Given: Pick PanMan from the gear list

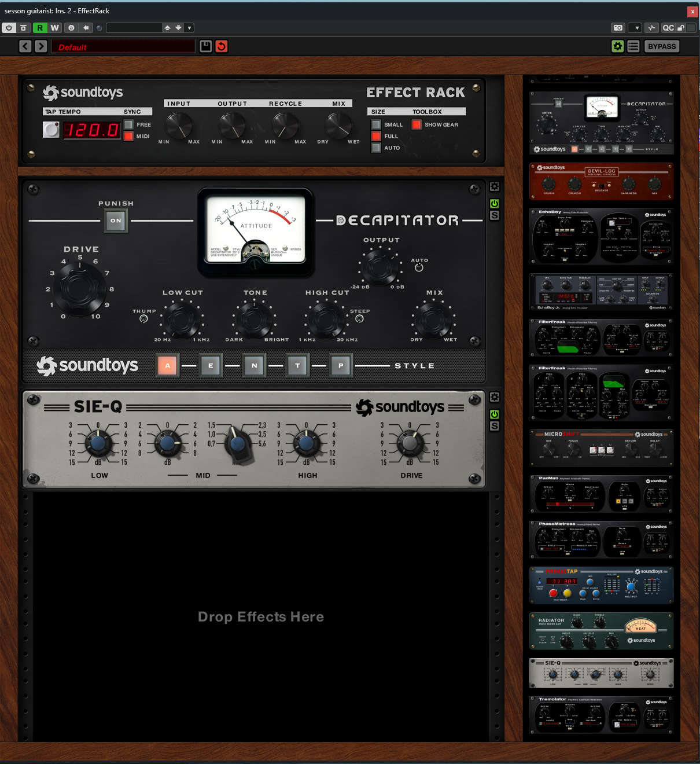Looking at the screenshot, I should [602, 494].
